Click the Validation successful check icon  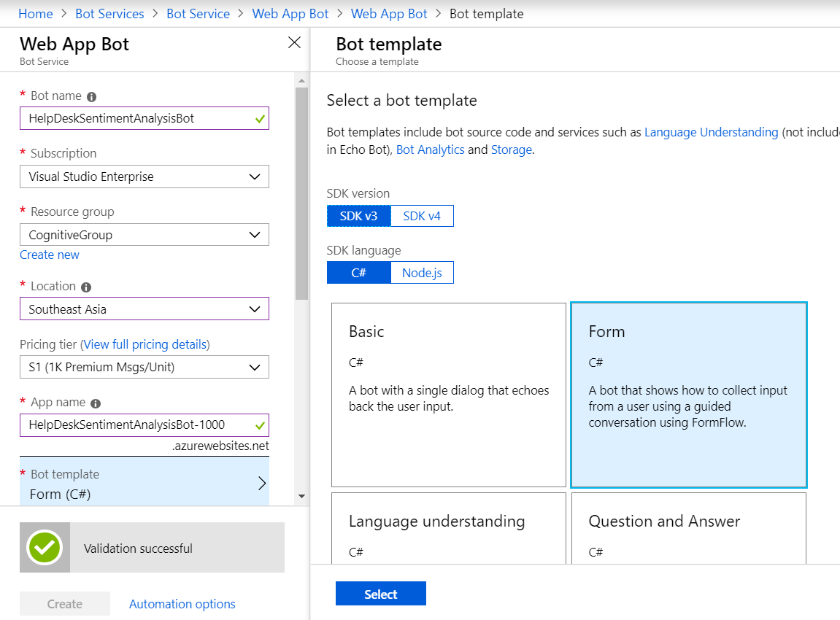point(45,547)
